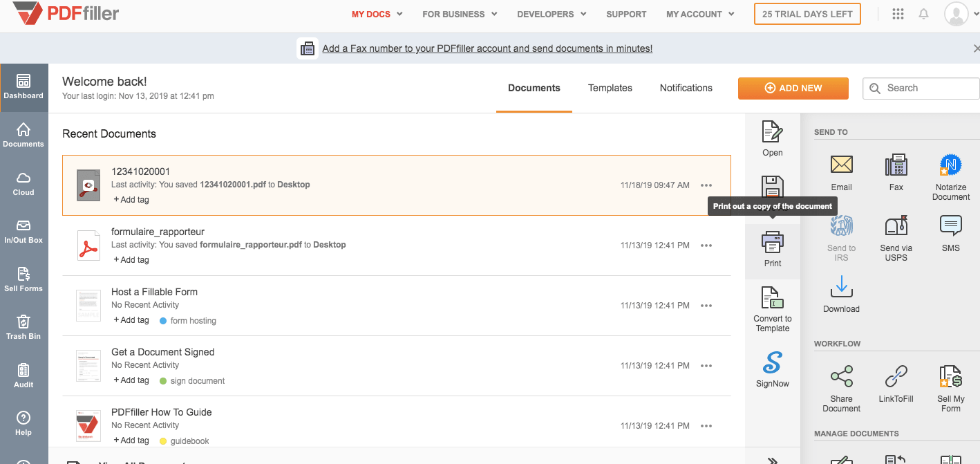Open more options for formulaire_rapporteur
The image size is (980, 464).
pos(706,245)
